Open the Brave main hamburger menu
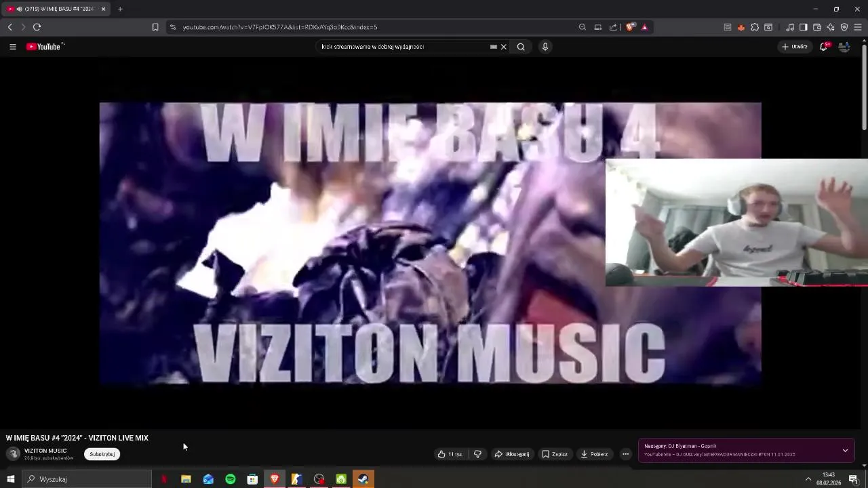This screenshot has height=488, width=868. (x=858, y=27)
